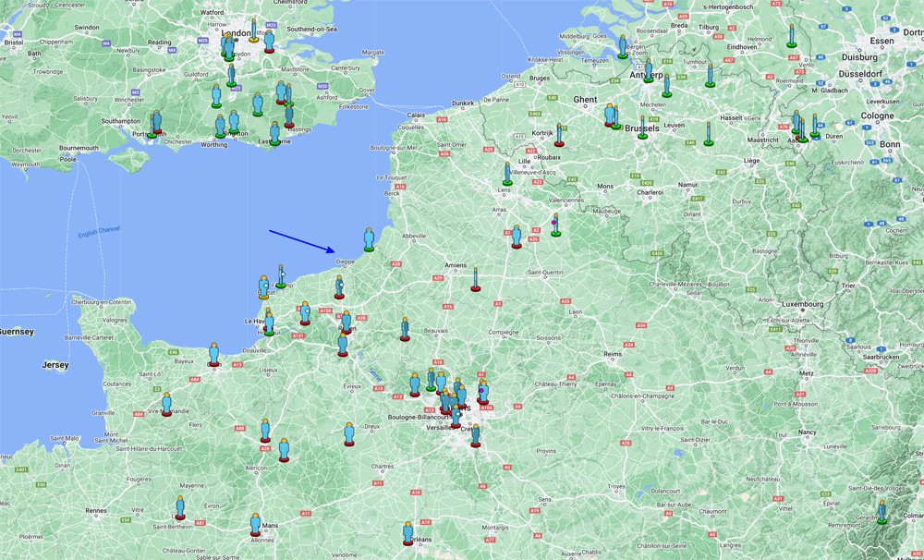Click the Amiens city label
924x560 pixels.
(x=456, y=265)
